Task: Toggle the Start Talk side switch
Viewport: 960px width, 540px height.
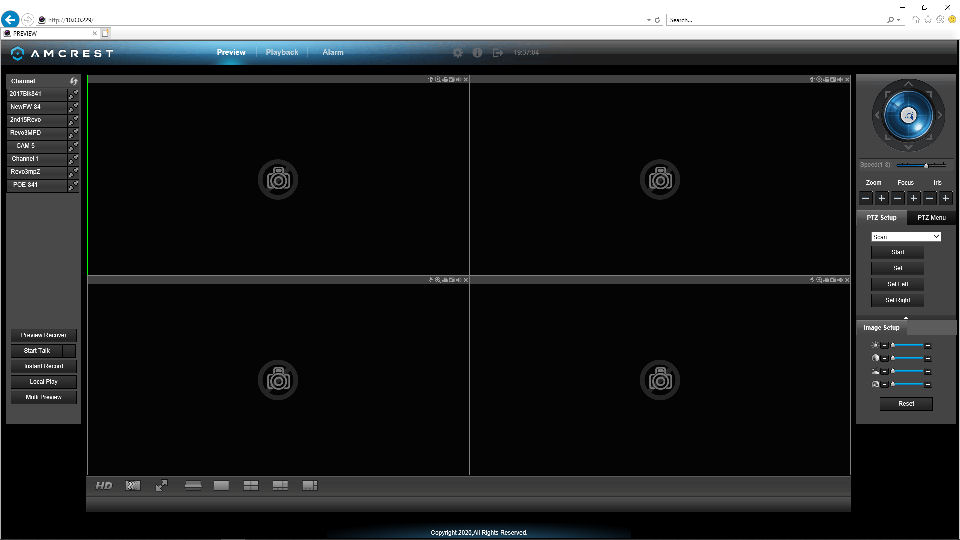Action: pyautogui.click(x=69, y=351)
